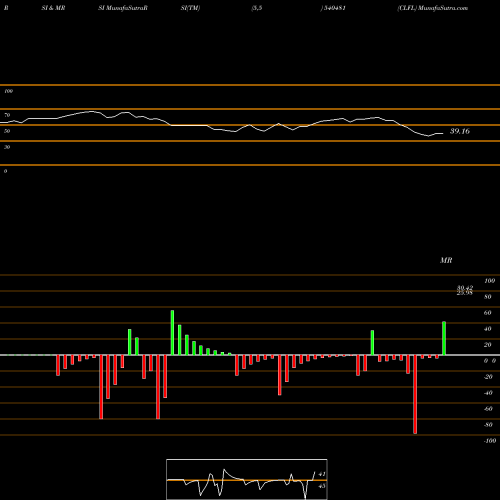The width and height of the screenshot is (500, 500).
Task: Click the MR axis label 60
Action: click(x=488, y=313)
